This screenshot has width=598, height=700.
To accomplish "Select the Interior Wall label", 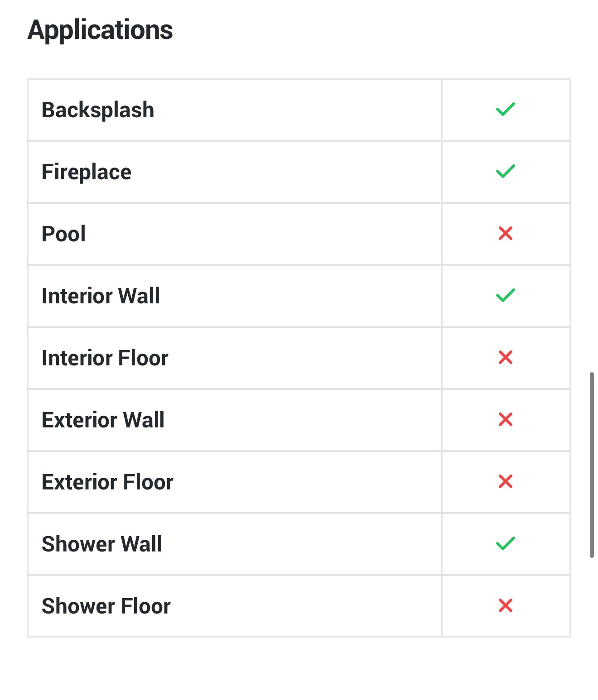I will click(101, 296).
